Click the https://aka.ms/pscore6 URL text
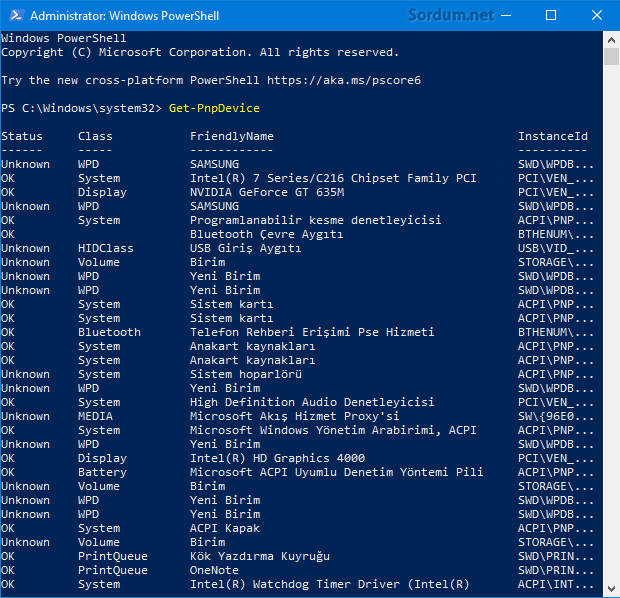Image resolution: width=620 pixels, height=598 pixels. pos(344,80)
